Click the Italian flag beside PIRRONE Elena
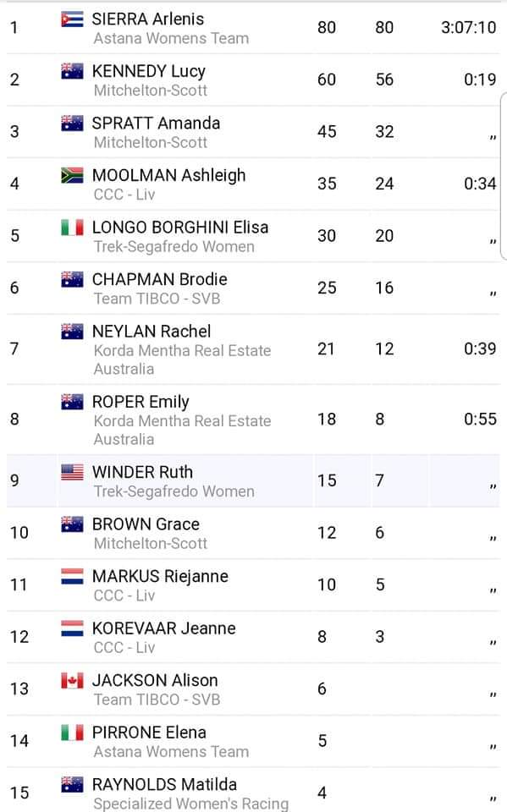The image size is (507, 812). [72, 732]
